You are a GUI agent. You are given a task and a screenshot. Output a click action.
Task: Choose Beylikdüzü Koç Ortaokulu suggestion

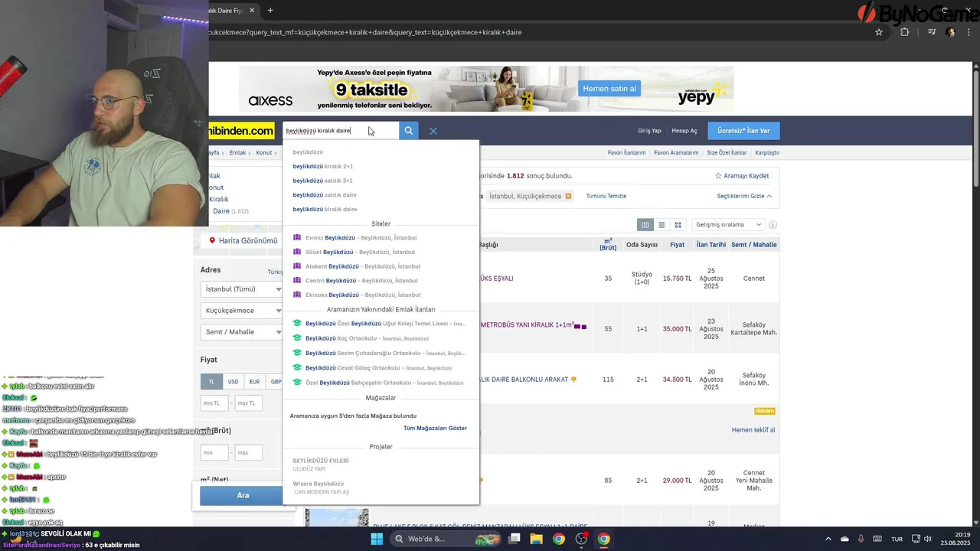click(381, 338)
